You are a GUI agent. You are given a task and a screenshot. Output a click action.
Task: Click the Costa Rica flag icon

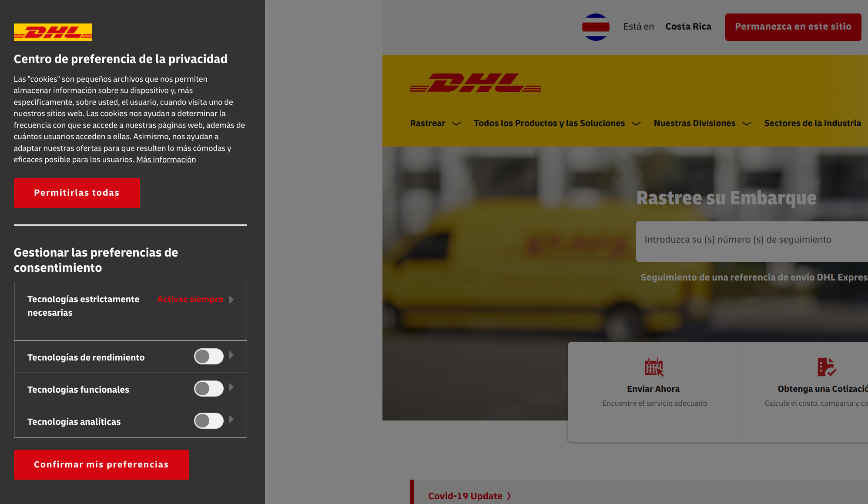(596, 27)
